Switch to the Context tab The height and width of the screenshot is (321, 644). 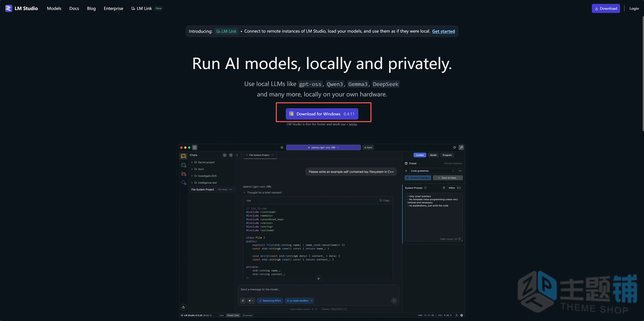point(420,155)
